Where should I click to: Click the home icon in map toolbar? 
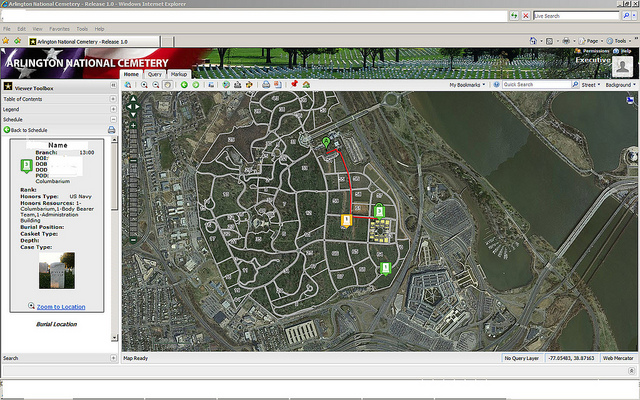coord(306,85)
